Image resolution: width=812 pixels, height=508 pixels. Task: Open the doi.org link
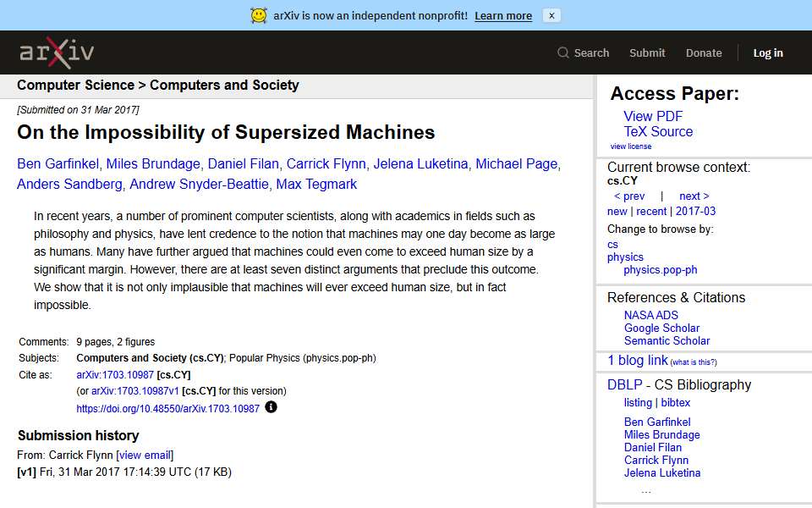pos(167,408)
